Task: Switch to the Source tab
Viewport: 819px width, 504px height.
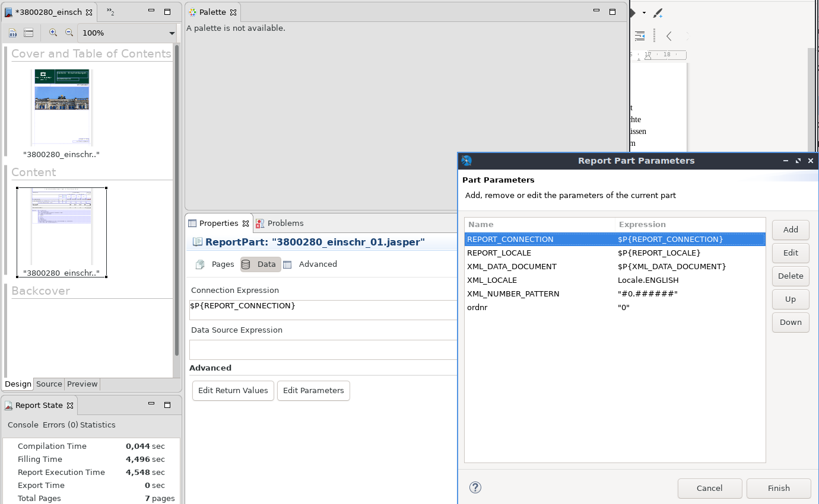Action: pos(49,384)
